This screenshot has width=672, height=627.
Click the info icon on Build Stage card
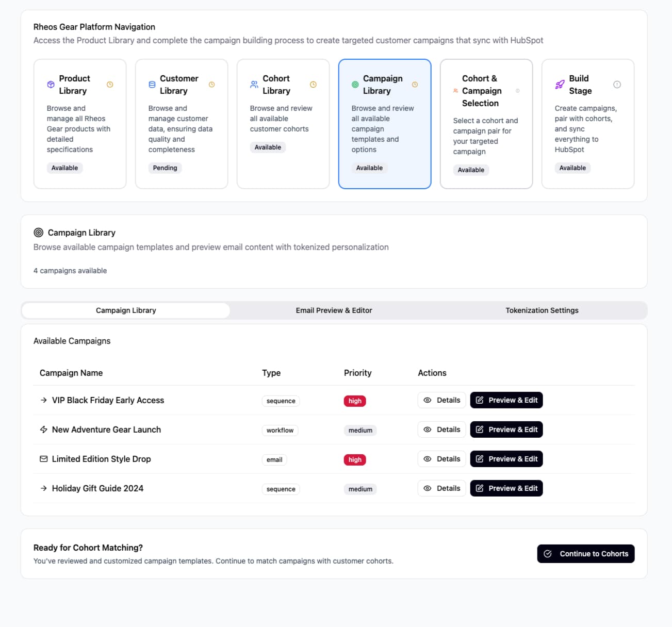coord(617,85)
